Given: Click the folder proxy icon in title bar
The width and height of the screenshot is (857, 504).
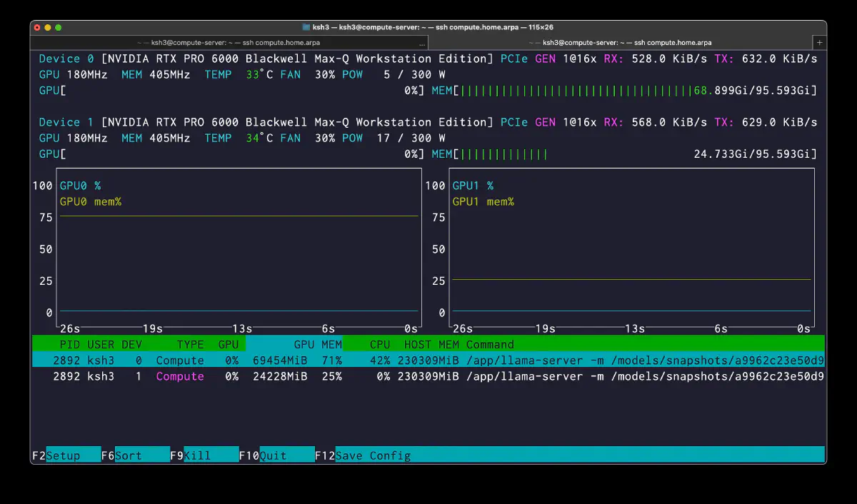Looking at the screenshot, I should point(306,27).
